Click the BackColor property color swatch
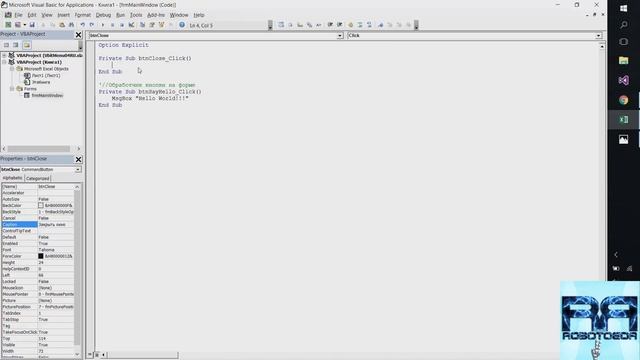 [41, 205]
